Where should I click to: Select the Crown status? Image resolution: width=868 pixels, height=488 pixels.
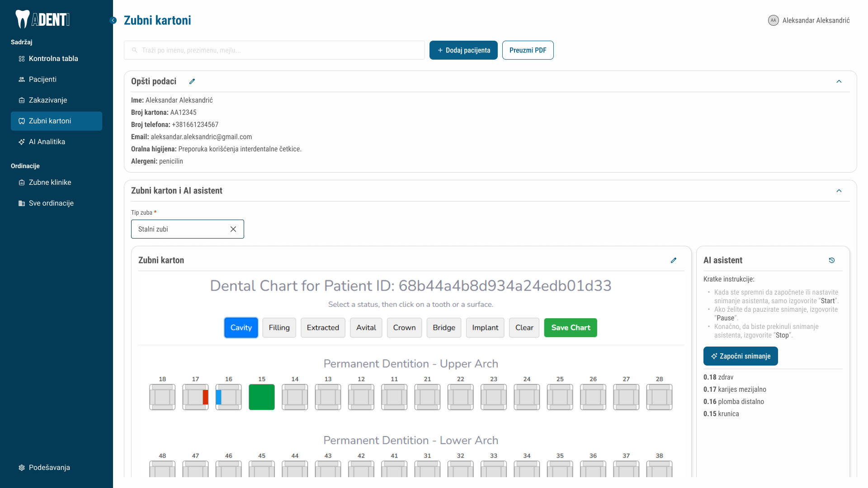[x=404, y=328]
